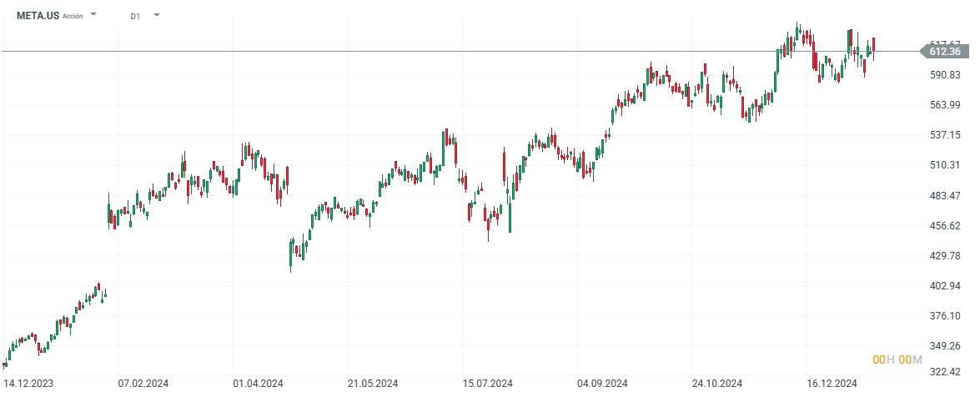Click the 537.15 price level label
Viewport: 980px width, 397px height.
pos(945,135)
